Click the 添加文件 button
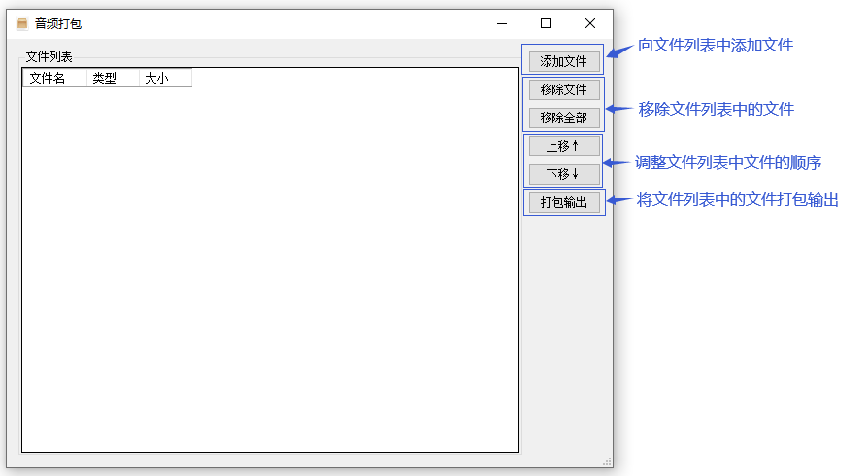868x476 pixels. (x=564, y=61)
